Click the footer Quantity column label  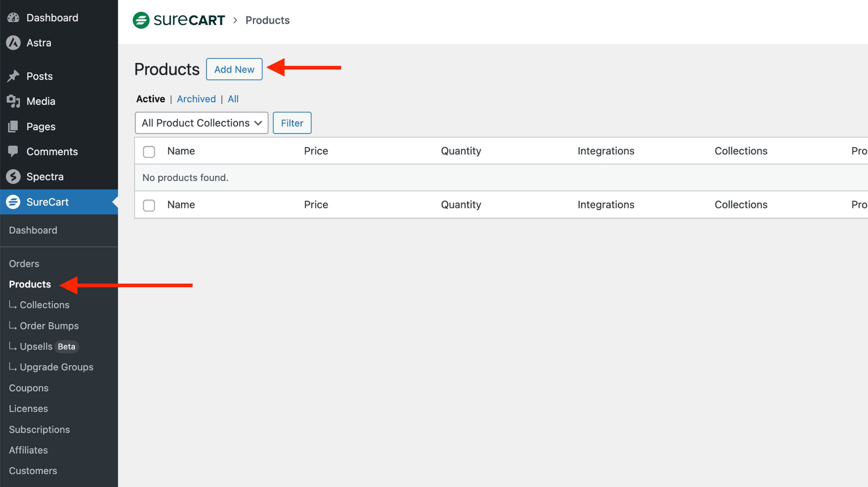tap(461, 205)
